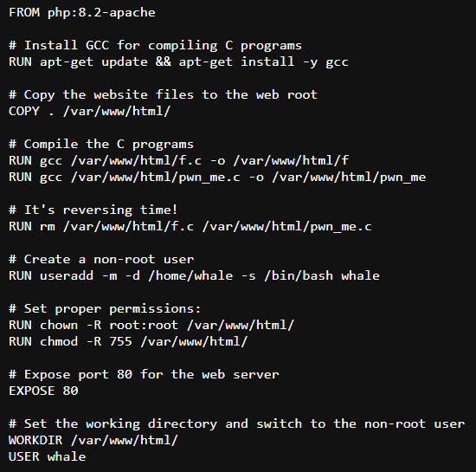Click the gcc f.c compile line
This screenshot has width=476, height=472.
pos(178,160)
